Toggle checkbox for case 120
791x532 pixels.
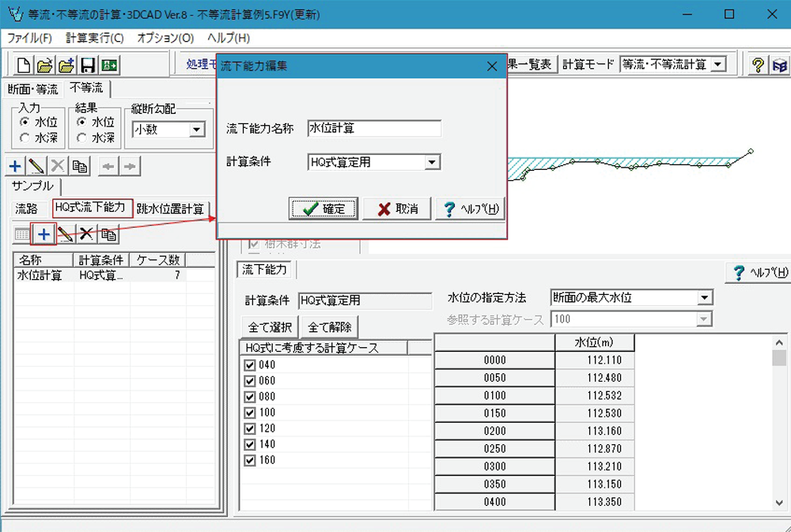(250, 428)
